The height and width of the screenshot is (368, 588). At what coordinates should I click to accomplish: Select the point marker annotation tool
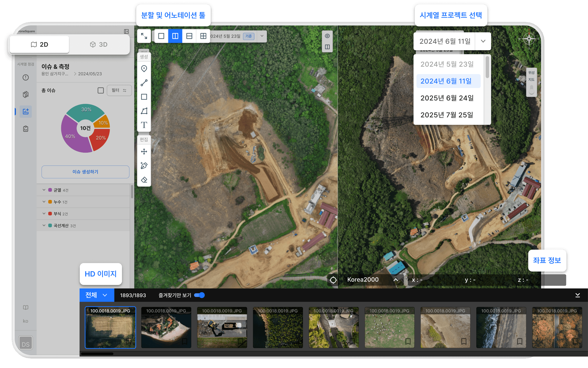click(x=144, y=69)
